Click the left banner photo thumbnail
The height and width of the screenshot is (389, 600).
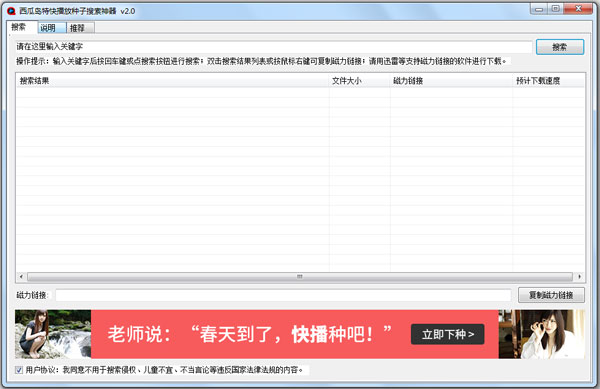[53, 334]
